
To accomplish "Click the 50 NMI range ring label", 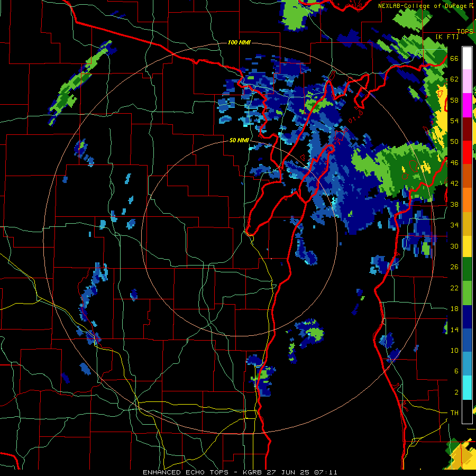I will coord(239,140).
